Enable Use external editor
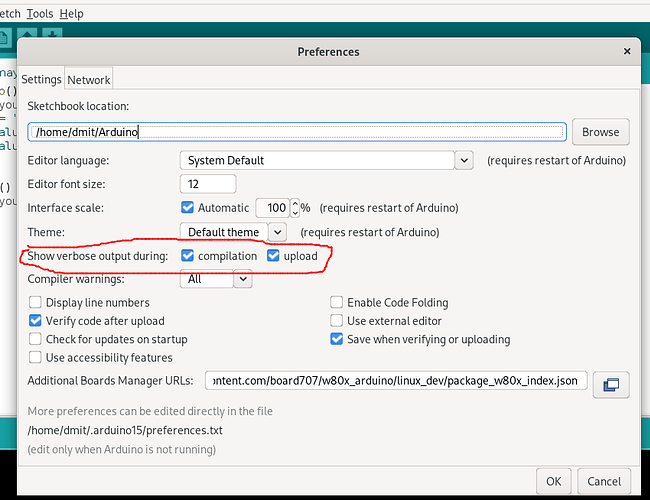This screenshot has width=650, height=500. click(x=337, y=320)
